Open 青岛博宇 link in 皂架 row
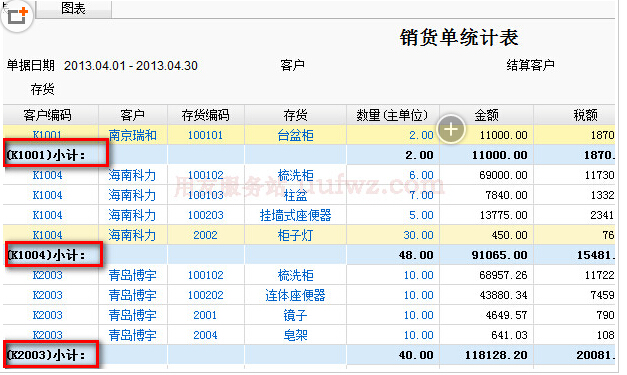 pyautogui.click(x=132, y=335)
